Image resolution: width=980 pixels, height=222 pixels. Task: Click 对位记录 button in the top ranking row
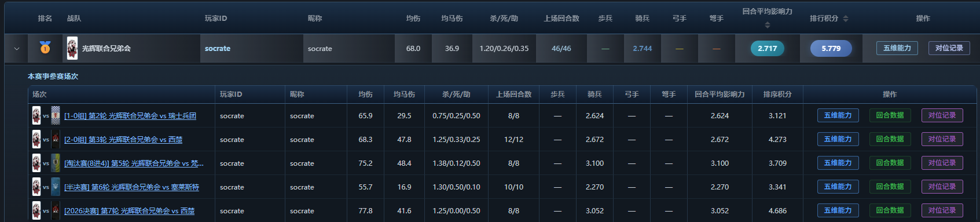949,48
